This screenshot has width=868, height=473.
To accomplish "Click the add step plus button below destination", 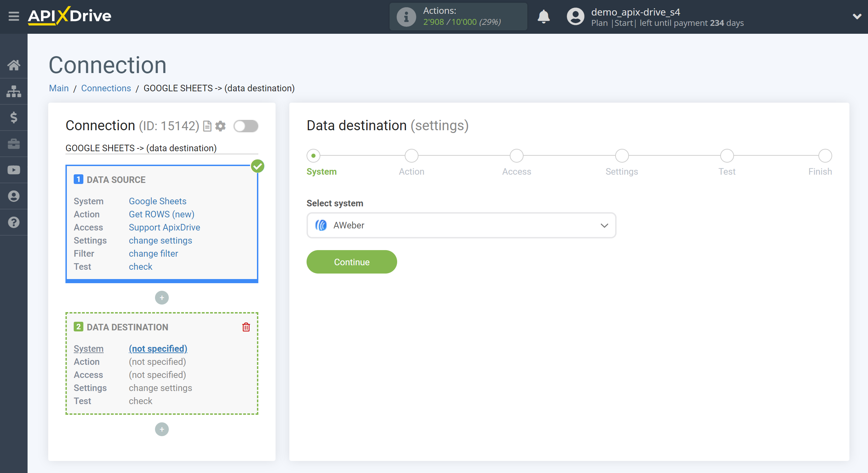I will 162,429.
